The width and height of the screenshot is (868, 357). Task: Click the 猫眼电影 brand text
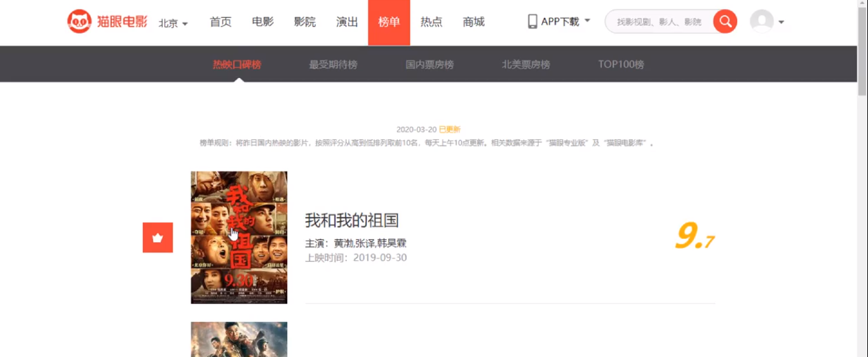(123, 22)
